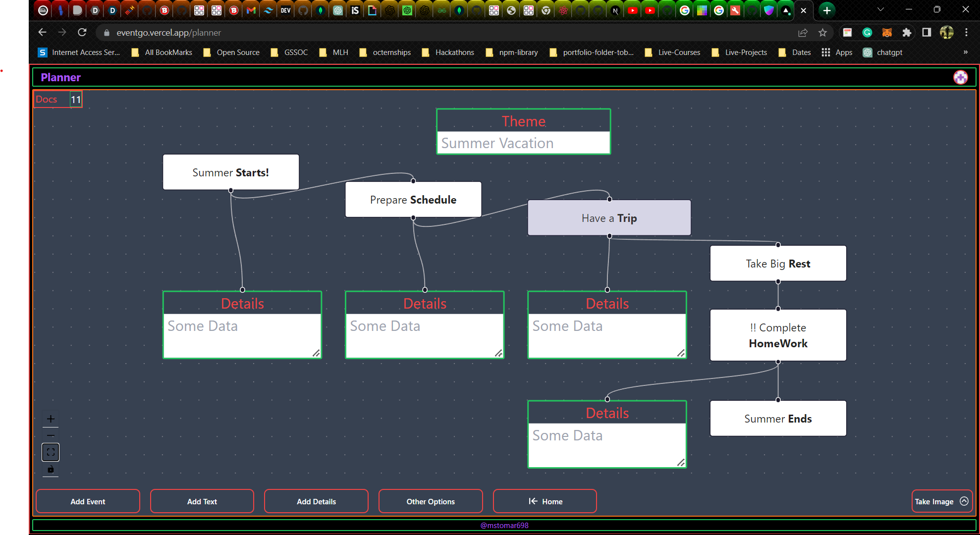980x535 pixels.
Task: Toggle the browser side panel icon
Action: point(926,33)
